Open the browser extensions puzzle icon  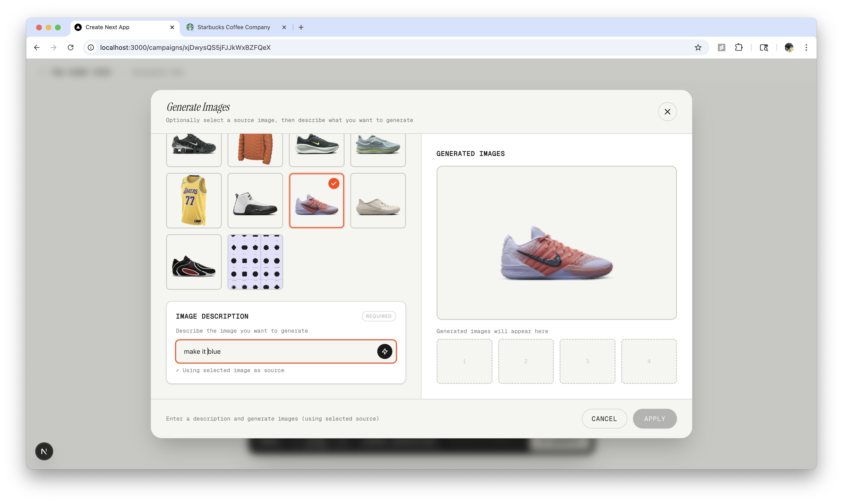[x=738, y=47]
